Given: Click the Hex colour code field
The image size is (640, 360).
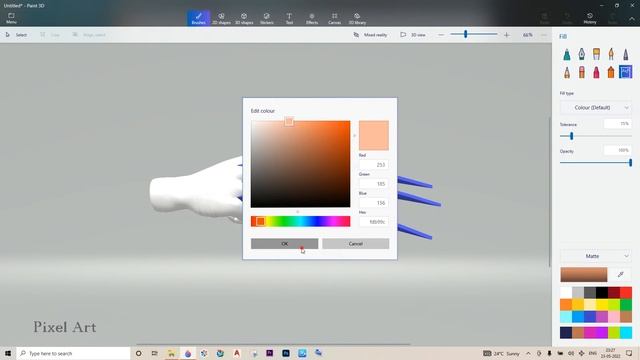Looking at the screenshot, I should coord(373,222).
